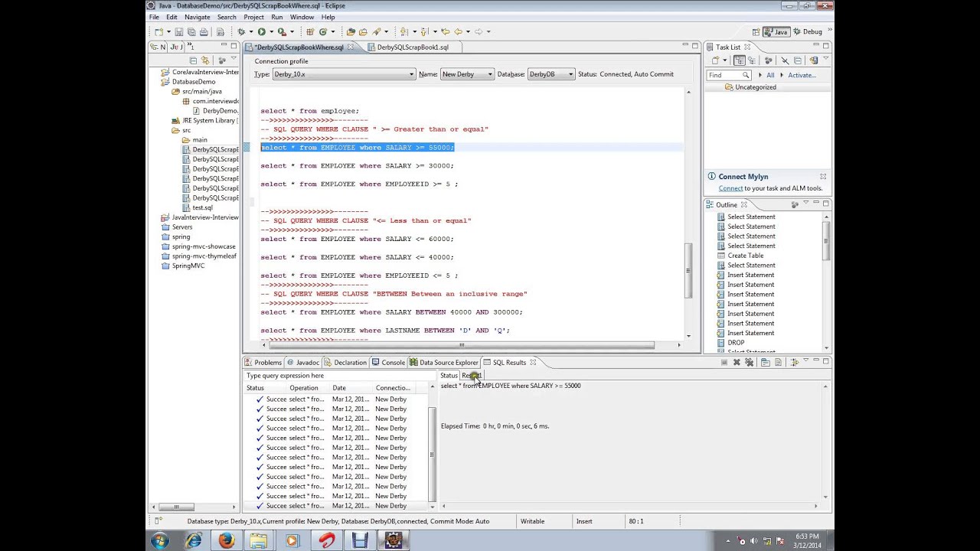Click the Run External Tools icon
The image size is (980, 551).
[282, 31]
